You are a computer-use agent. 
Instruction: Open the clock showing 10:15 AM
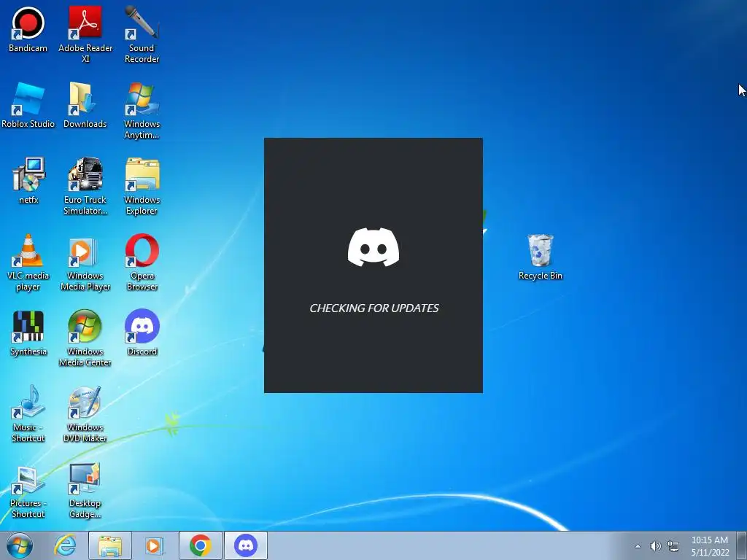(710, 545)
